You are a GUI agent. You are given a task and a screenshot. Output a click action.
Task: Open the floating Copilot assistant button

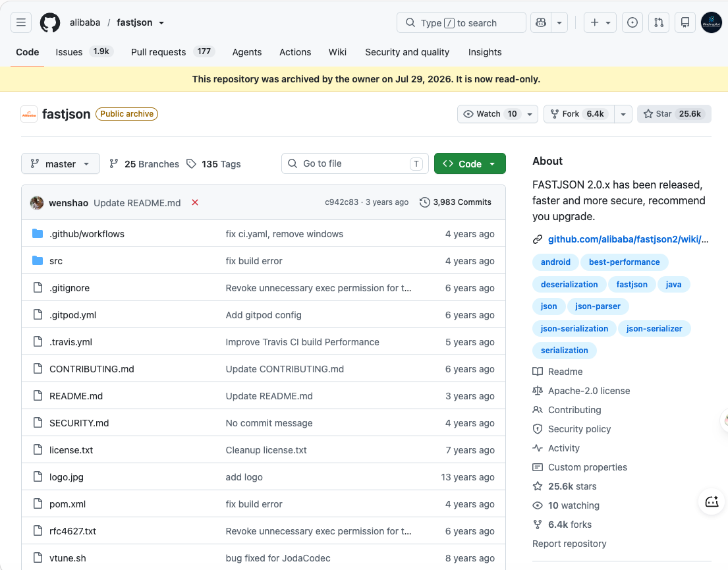click(x=712, y=501)
